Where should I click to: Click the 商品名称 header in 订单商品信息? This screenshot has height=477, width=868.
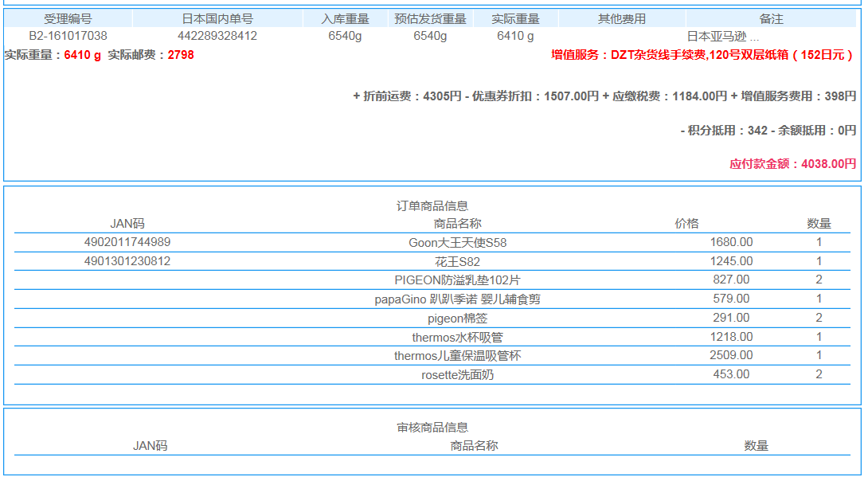pos(457,224)
